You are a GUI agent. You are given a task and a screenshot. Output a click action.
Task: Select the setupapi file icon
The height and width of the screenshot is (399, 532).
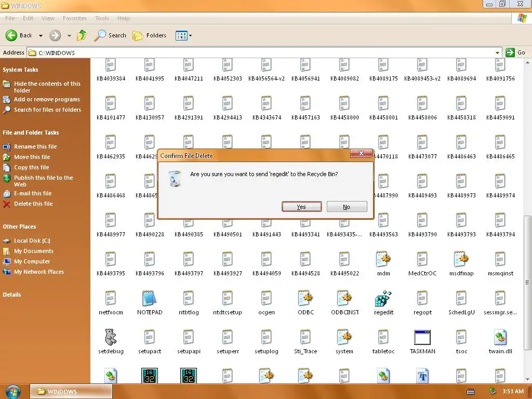click(x=189, y=337)
